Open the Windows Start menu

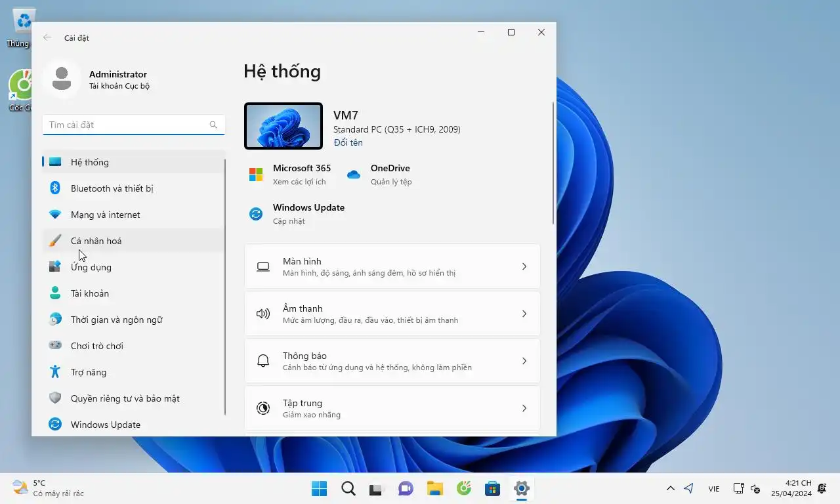click(320, 488)
